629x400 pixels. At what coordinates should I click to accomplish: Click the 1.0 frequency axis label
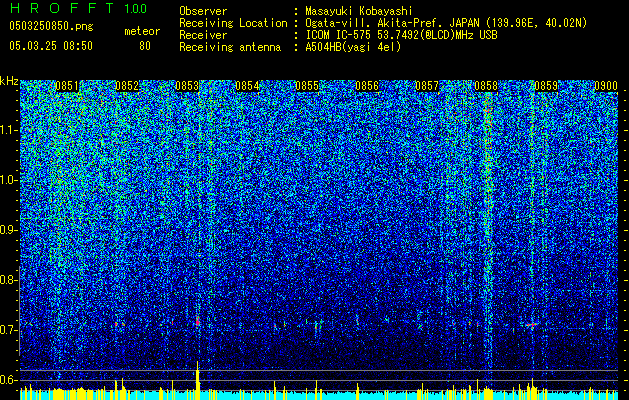[x=8, y=180]
